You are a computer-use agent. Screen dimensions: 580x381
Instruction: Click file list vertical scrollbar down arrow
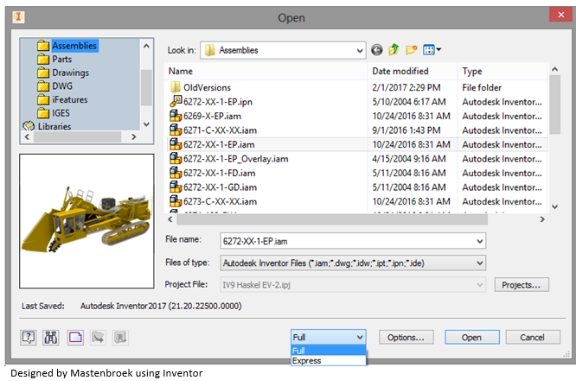554,207
